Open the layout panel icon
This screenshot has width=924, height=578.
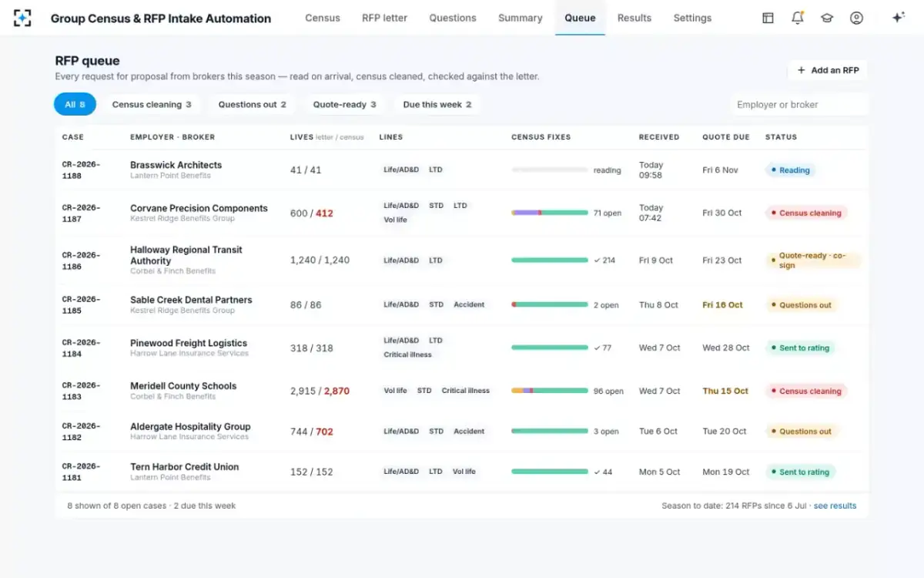pyautogui.click(x=768, y=18)
